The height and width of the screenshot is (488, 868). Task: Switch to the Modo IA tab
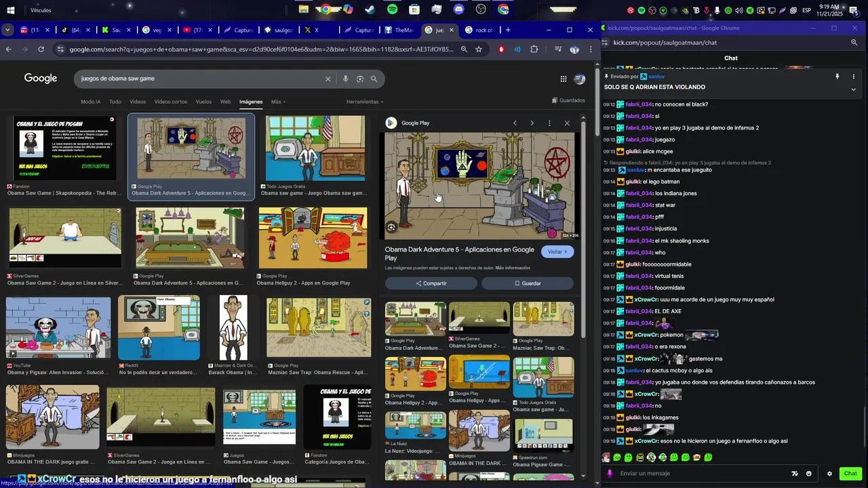[x=91, y=102]
